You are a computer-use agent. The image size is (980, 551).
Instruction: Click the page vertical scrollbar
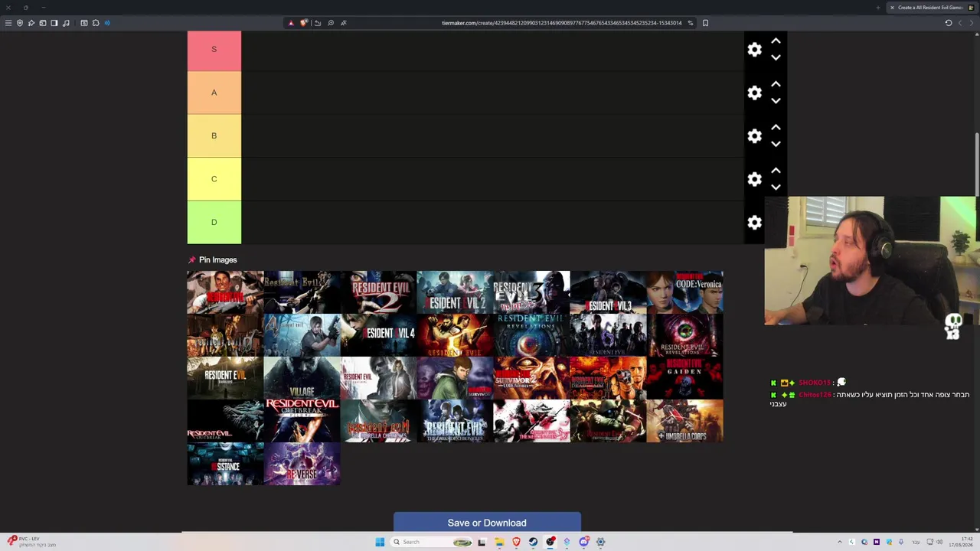point(976,165)
